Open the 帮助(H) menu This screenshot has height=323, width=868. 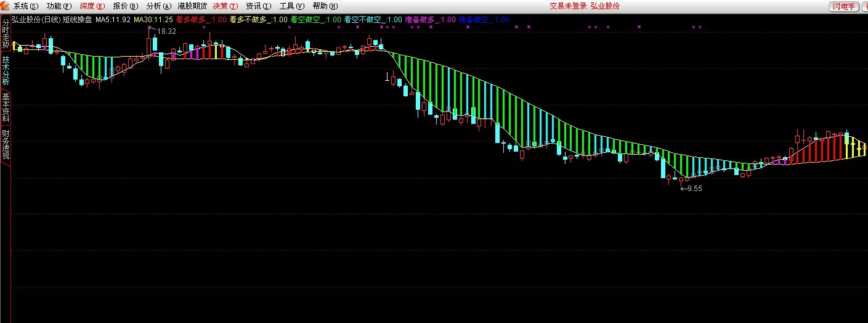coord(325,6)
